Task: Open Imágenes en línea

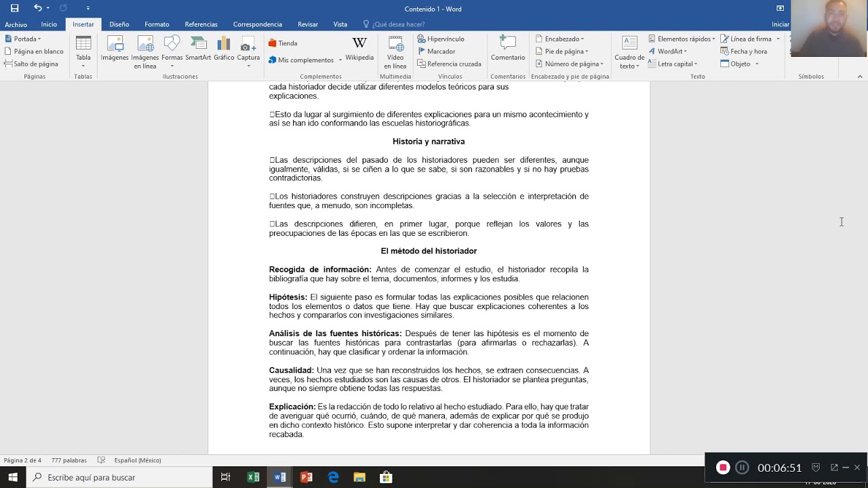Action: tap(145, 52)
